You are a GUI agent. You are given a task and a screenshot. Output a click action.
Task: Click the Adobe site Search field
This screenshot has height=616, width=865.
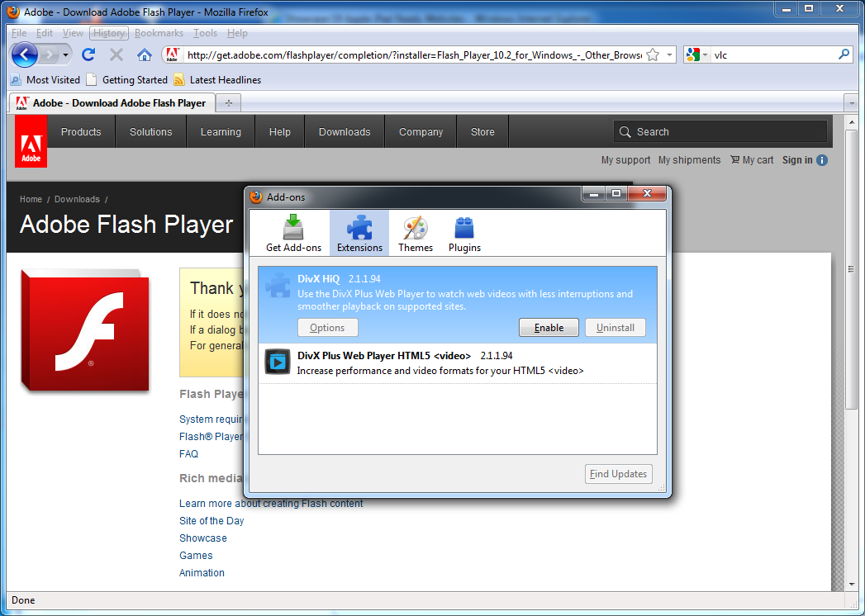point(720,132)
